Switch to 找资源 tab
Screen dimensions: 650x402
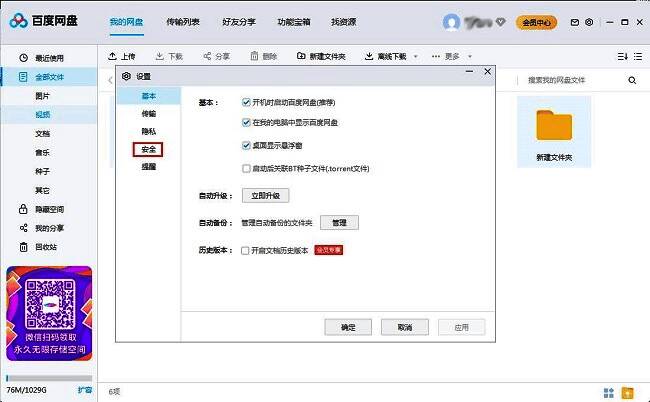pyautogui.click(x=344, y=22)
